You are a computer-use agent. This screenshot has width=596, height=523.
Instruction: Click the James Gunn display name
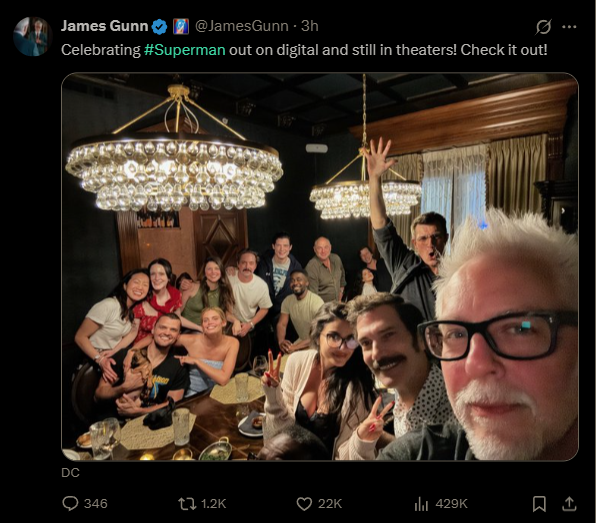(x=105, y=26)
